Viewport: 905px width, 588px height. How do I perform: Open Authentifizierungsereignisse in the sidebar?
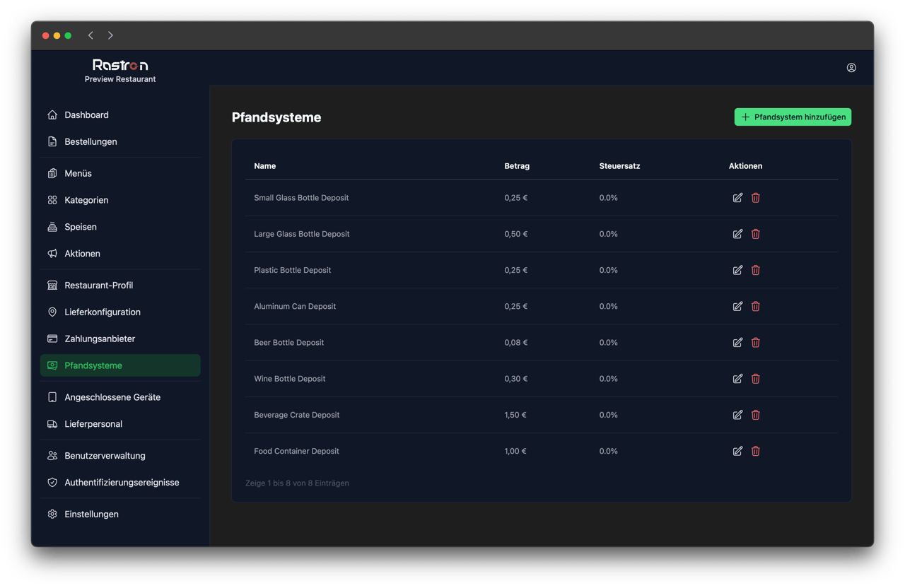(122, 483)
